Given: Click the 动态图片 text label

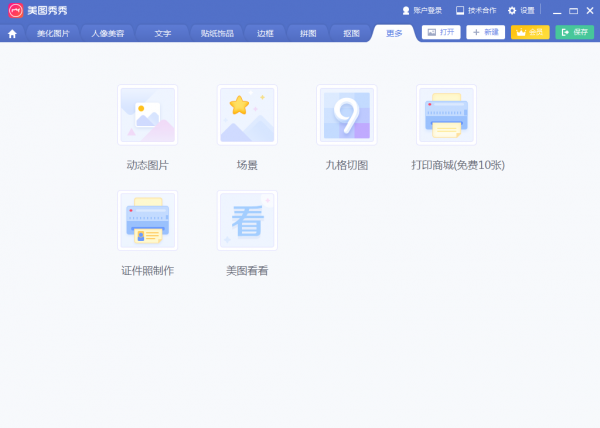Looking at the screenshot, I should click(147, 165).
